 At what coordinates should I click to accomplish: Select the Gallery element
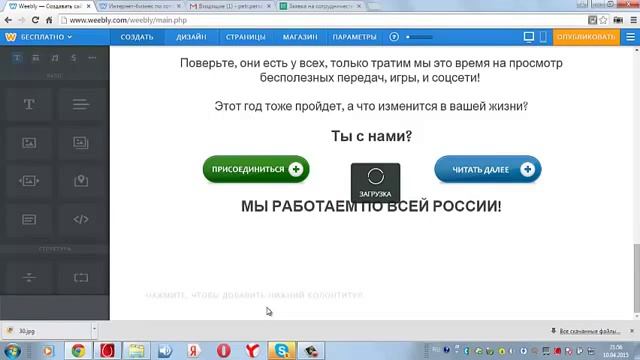pyautogui.click(x=81, y=142)
